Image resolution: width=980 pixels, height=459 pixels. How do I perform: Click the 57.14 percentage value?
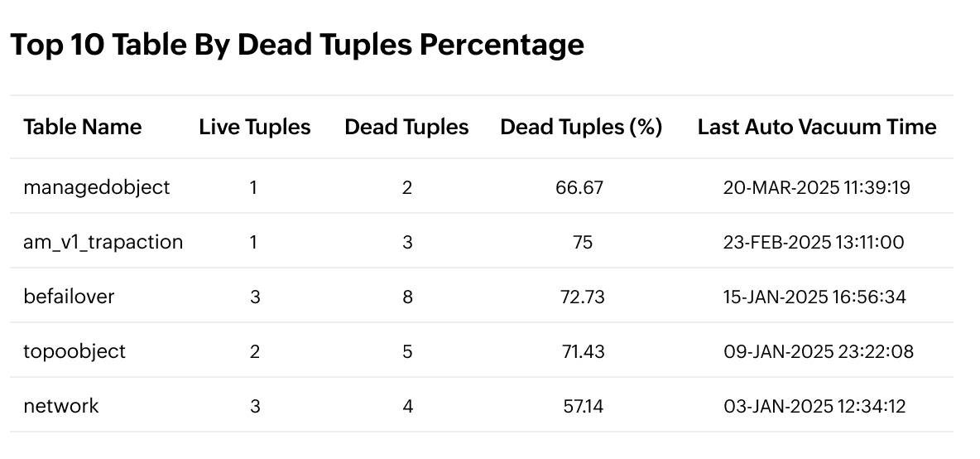coord(582,406)
